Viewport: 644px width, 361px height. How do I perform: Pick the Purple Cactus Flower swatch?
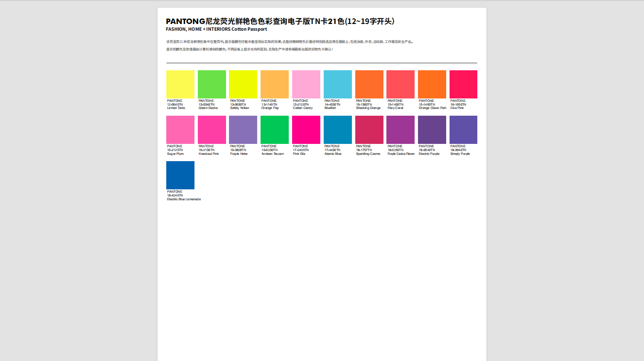pos(400,130)
